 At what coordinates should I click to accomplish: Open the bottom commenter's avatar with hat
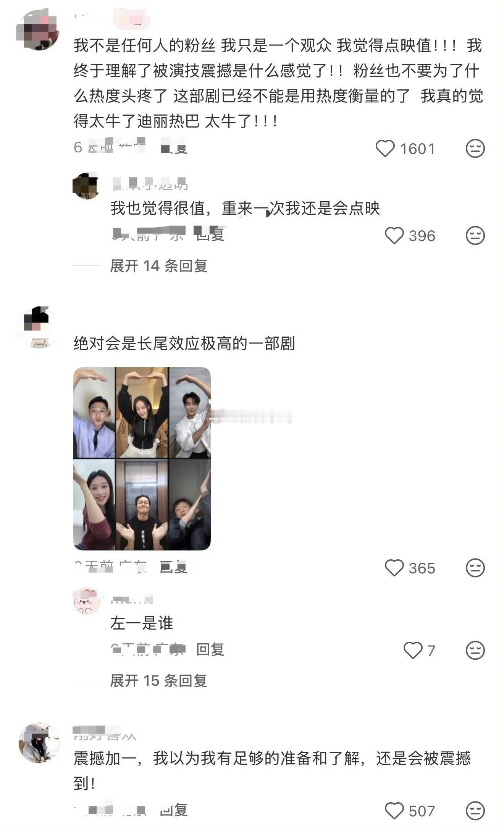39,743
